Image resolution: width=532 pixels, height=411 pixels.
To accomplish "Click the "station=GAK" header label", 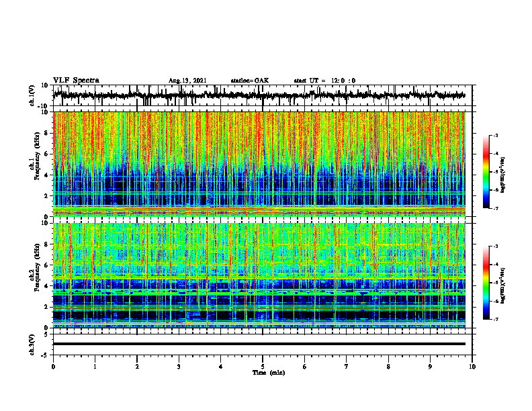I will [x=250, y=81].
